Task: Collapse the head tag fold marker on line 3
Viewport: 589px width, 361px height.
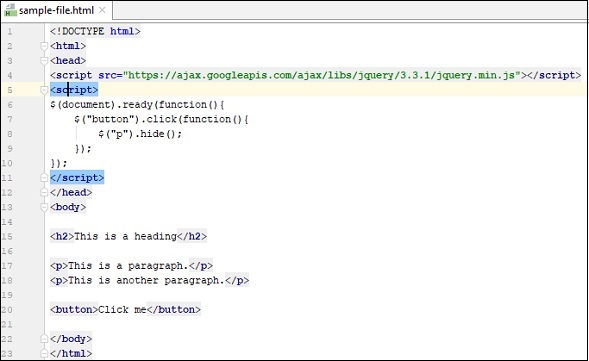Action: tap(44, 60)
